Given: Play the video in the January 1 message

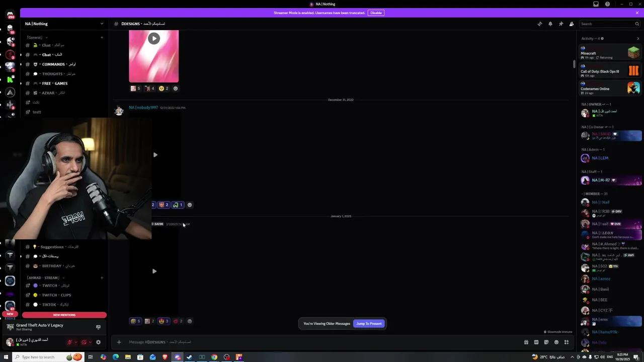Looking at the screenshot, I should pyautogui.click(x=154, y=271).
